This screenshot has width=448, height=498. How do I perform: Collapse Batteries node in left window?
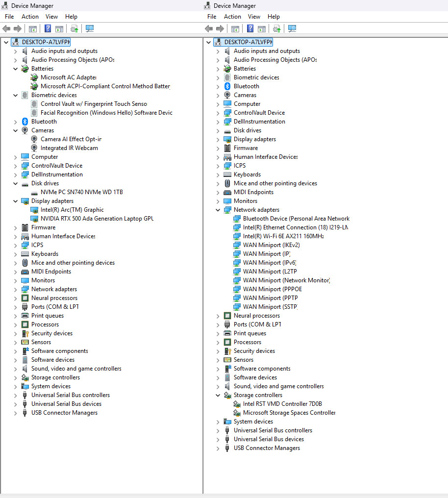tap(15, 69)
